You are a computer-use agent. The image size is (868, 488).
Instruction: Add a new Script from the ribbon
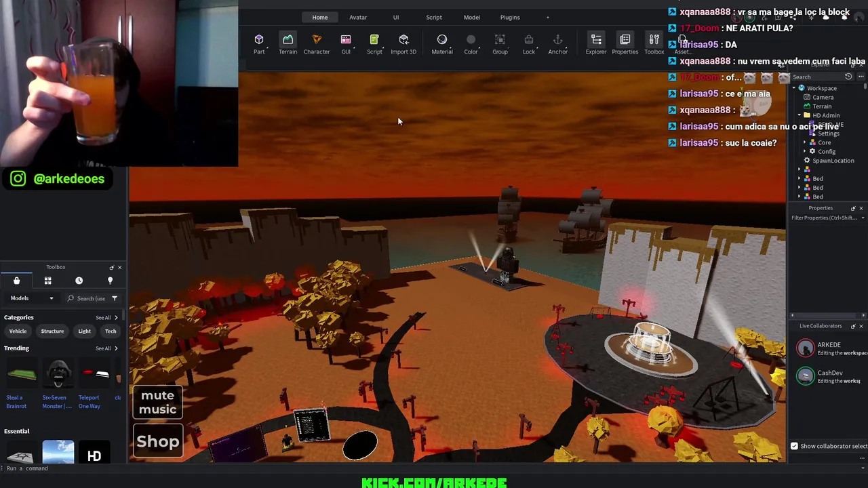coord(374,43)
